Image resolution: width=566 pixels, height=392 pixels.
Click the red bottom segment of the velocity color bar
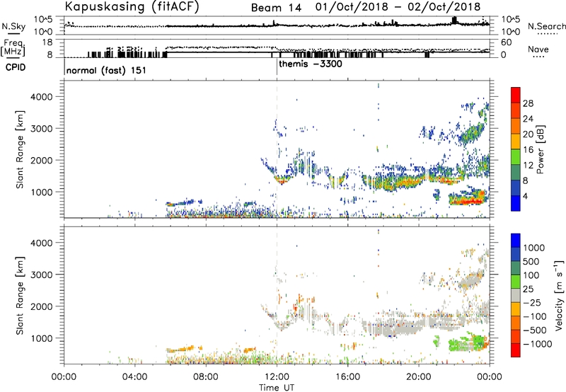coord(516,350)
